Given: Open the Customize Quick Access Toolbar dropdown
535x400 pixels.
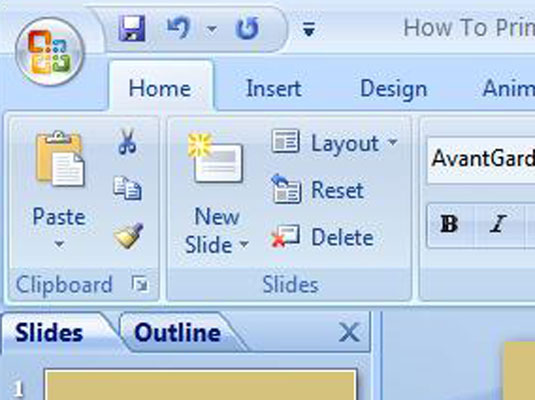Looking at the screenshot, I should [309, 29].
